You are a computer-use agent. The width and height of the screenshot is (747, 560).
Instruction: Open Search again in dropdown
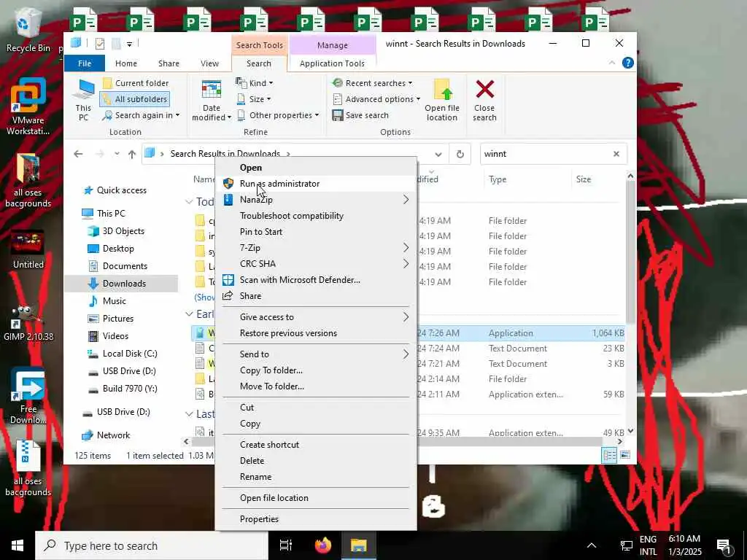(141, 115)
